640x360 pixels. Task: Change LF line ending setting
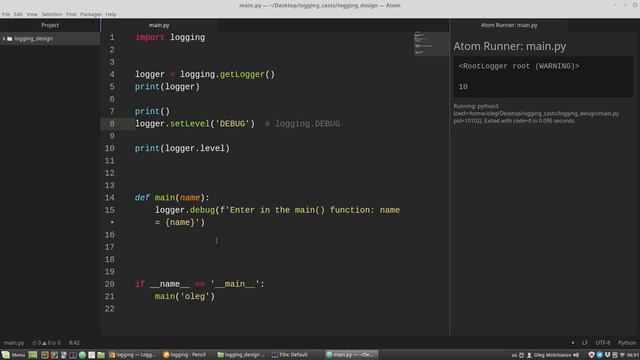pos(584,343)
